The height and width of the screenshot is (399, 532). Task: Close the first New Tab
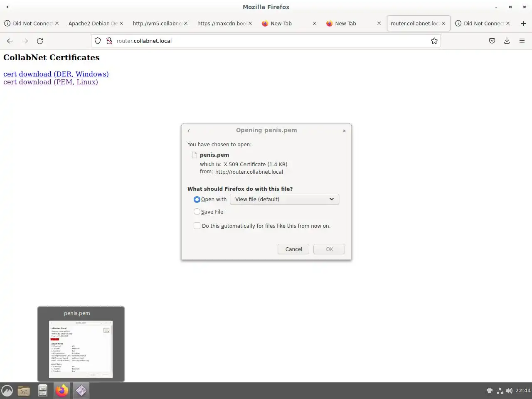click(315, 23)
